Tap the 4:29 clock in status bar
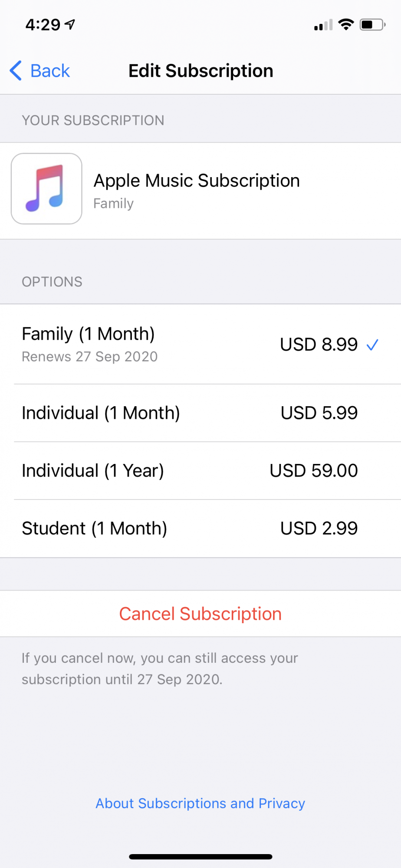Image resolution: width=401 pixels, height=868 pixels. [43, 25]
